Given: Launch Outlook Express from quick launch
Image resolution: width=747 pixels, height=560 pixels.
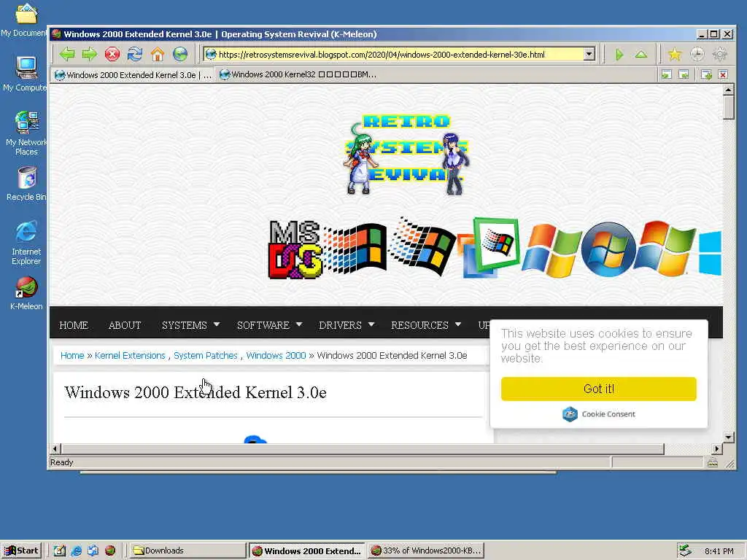Looking at the screenshot, I should [x=93, y=551].
